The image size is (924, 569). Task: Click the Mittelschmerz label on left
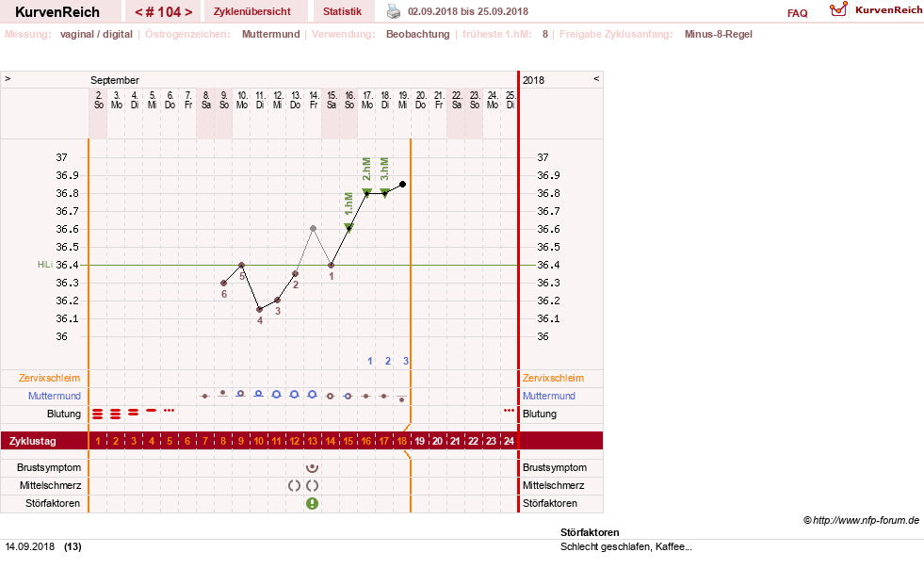(50, 485)
